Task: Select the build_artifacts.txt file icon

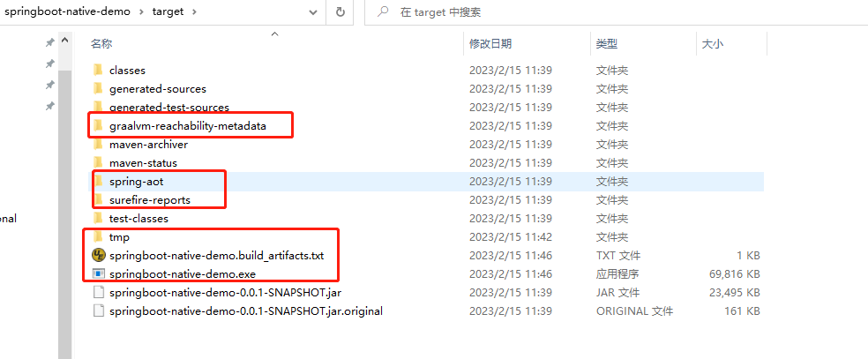Action: coord(99,255)
